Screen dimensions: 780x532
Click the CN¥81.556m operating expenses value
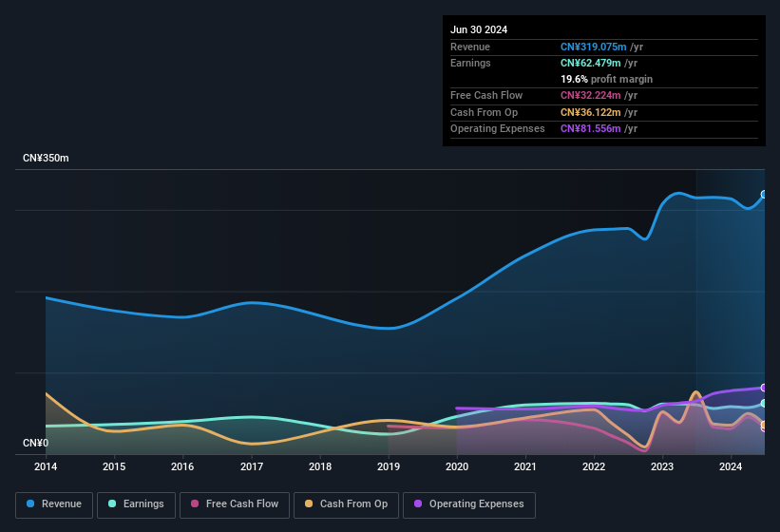coord(591,128)
